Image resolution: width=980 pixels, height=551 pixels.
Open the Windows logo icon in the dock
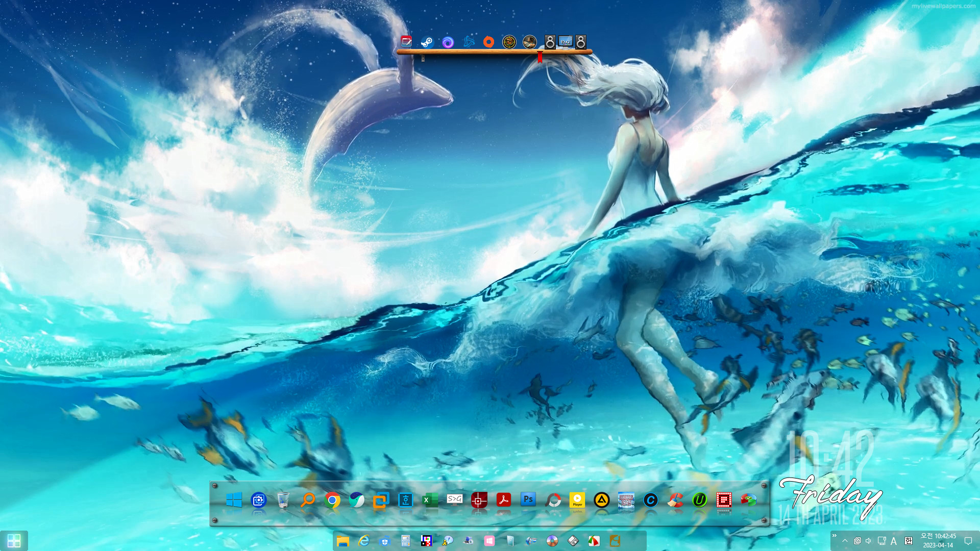point(234,500)
